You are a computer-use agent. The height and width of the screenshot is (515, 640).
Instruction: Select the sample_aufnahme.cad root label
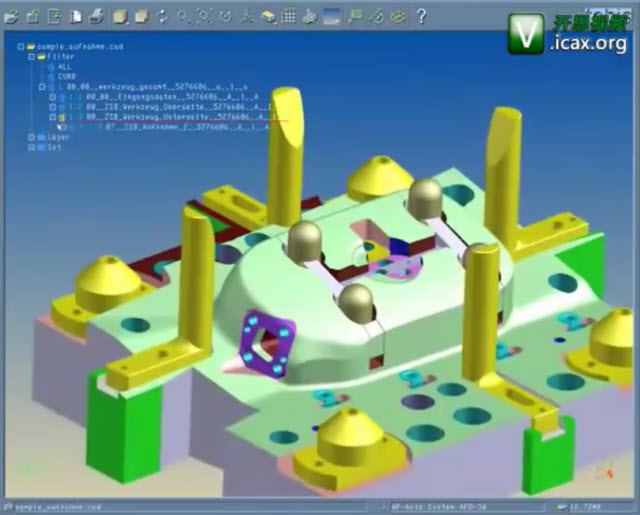[80, 47]
